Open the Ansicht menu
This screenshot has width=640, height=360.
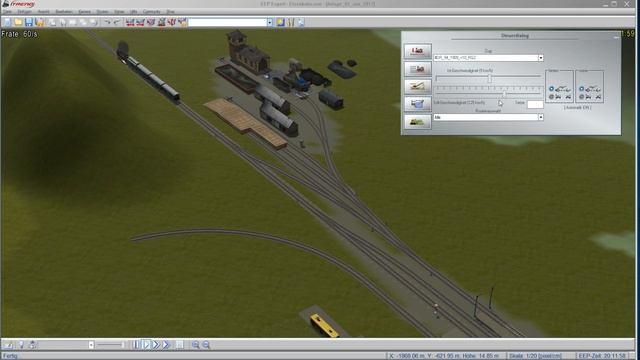44,12
